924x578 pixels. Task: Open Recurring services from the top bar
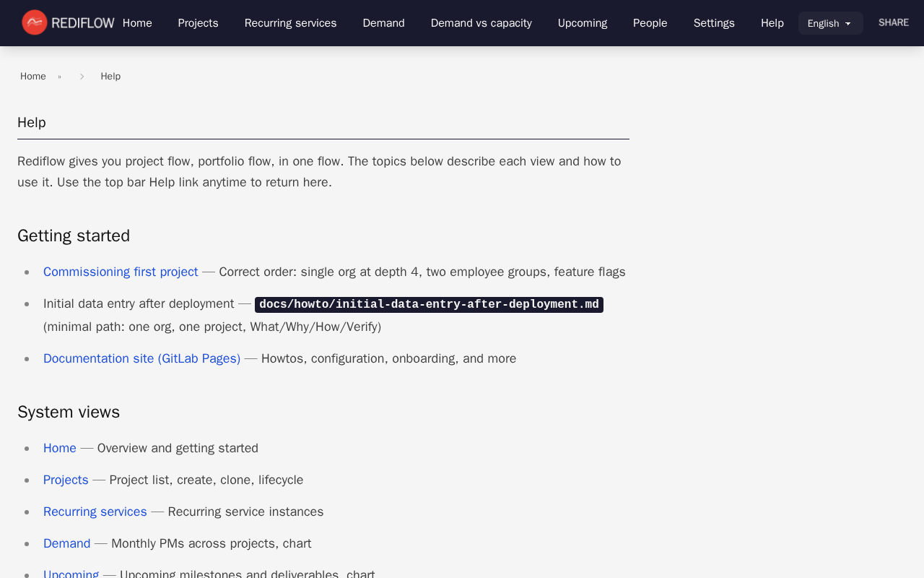[x=290, y=23]
